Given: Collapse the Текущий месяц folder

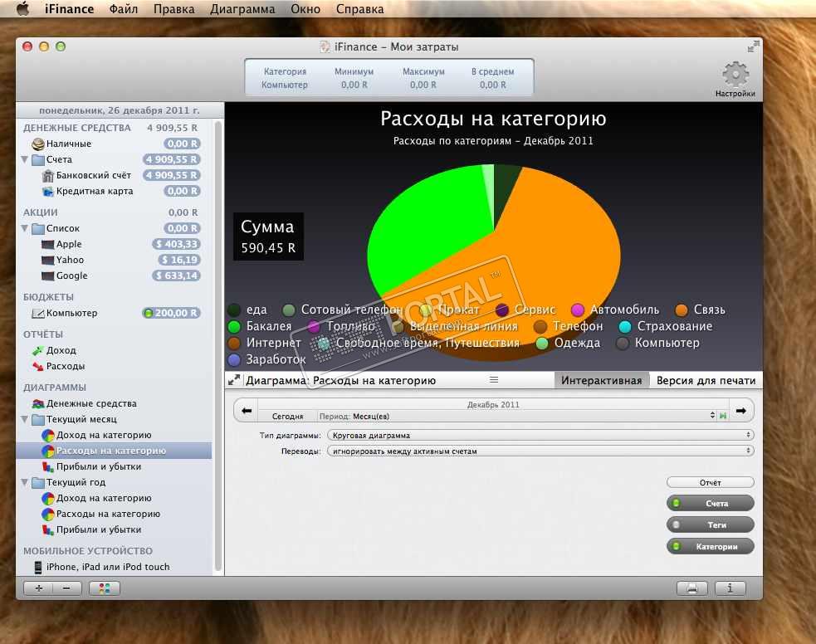Looking at the screenshot, I should pos(24,419).
